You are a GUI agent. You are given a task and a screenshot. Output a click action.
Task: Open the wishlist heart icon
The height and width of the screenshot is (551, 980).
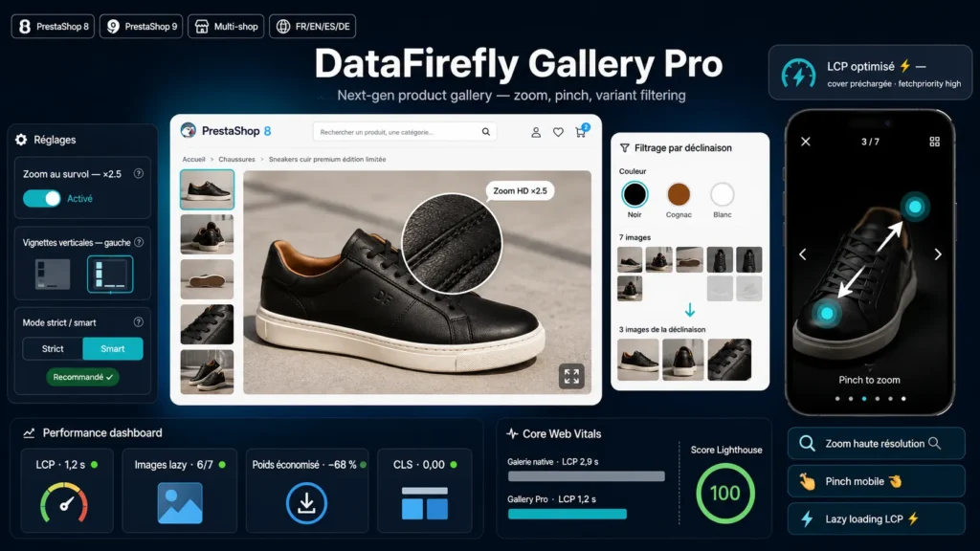click(558, 132)
